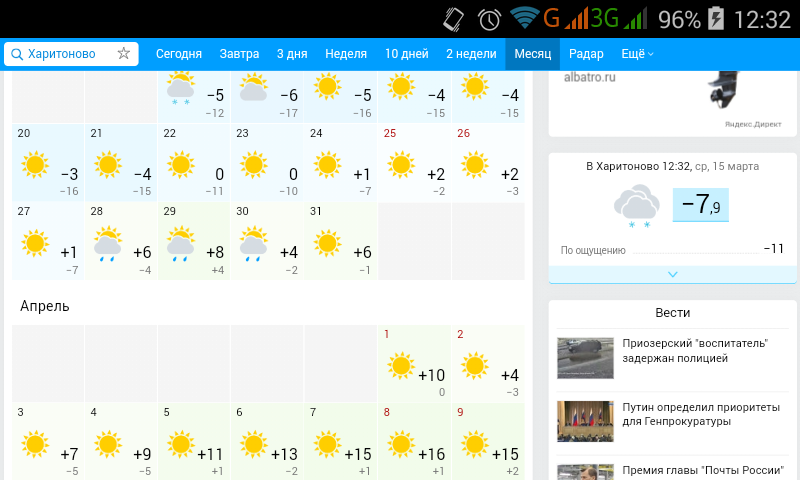The height and width of the screenshot is (480, 800).
Task: Click the current weather snow cloud icon
Action: pyautogui.click(x=636, y=206)
